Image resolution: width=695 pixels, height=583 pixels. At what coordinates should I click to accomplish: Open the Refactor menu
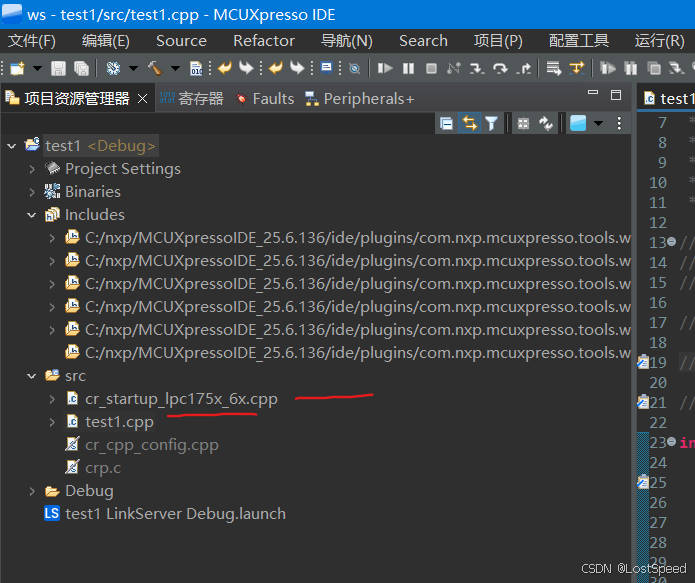click(264, 41)
